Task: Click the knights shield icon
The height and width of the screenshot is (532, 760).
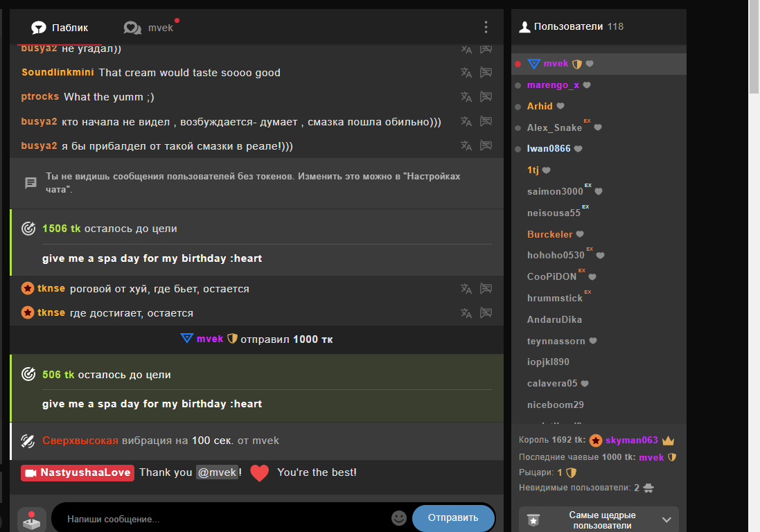Action: pyautogui.click(x=571, y=472)
